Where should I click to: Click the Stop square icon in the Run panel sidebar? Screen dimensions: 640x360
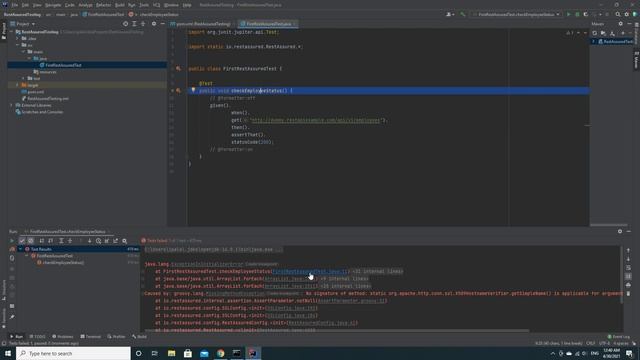pos(12,269)
